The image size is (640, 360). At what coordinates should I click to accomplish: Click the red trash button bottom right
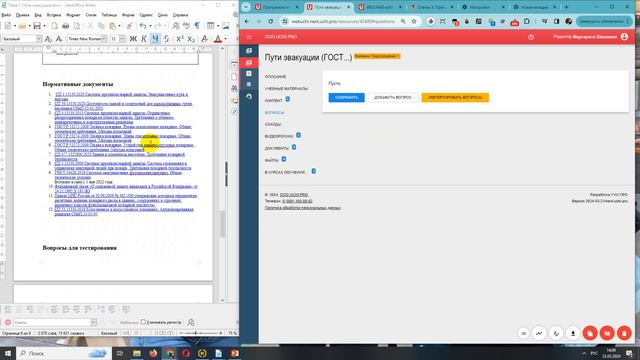(x=624, y=333)
